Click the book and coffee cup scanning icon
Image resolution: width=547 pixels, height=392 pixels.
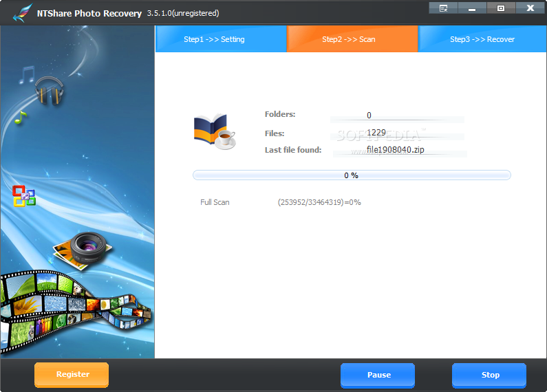pyautogui.click(x=215, y=132)
